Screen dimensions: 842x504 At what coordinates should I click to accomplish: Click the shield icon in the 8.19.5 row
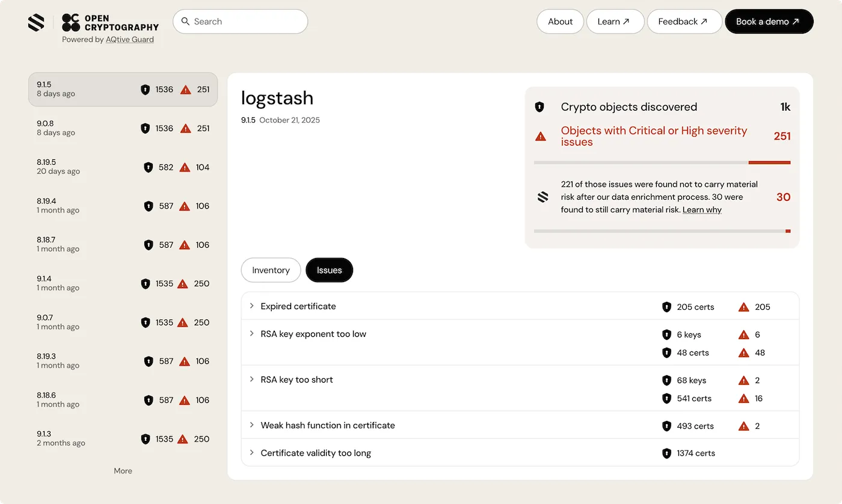149,167
